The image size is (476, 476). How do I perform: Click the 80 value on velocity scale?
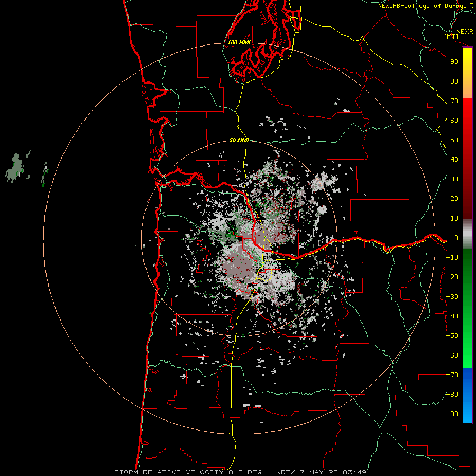tap(454, 81)
